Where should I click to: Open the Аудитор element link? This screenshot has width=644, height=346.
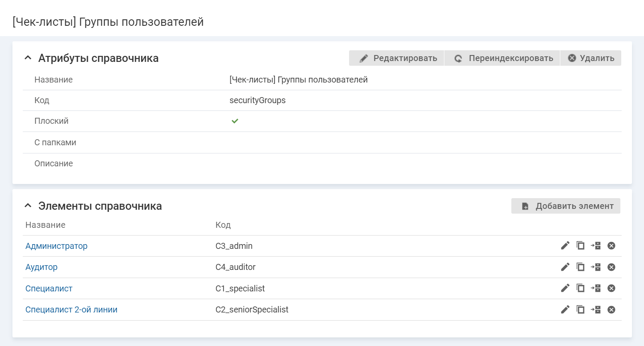41,267
